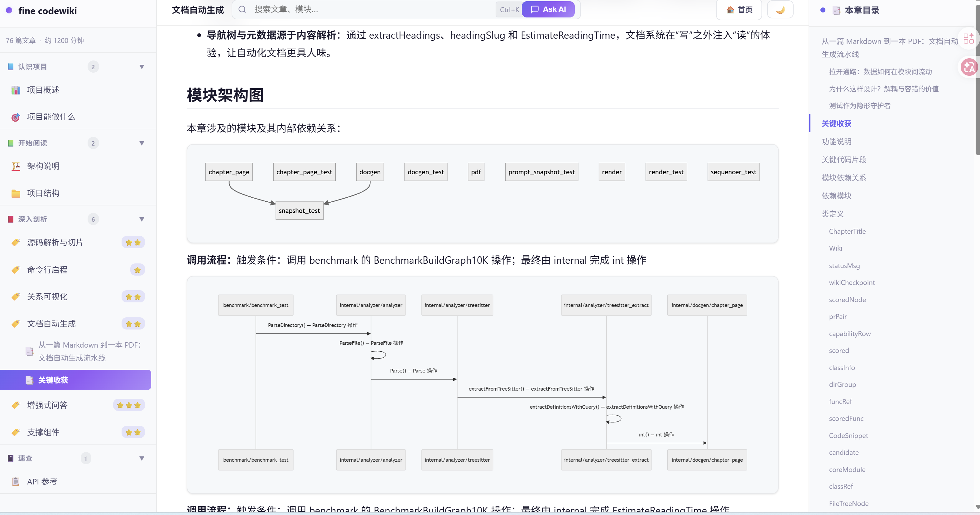Click the target icon for 项目能做什么
This screenshot has width=980, height=515.
(x=16, y=117)
